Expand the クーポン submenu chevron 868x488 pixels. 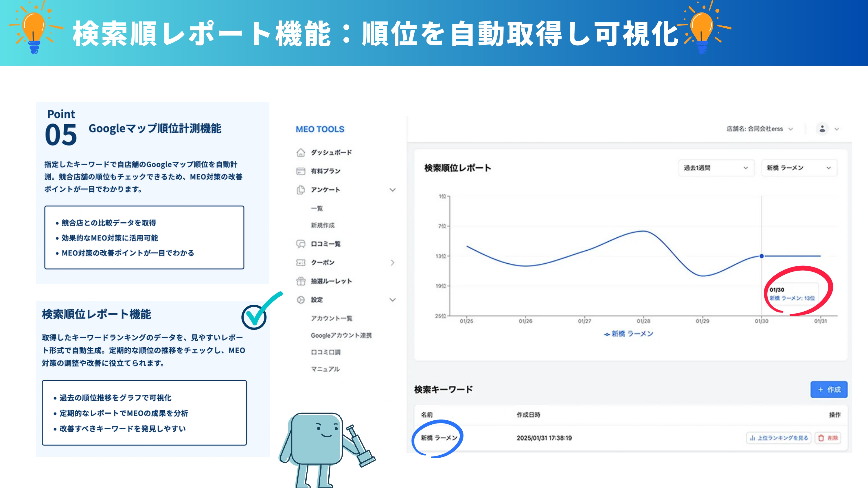coord(393,262)
